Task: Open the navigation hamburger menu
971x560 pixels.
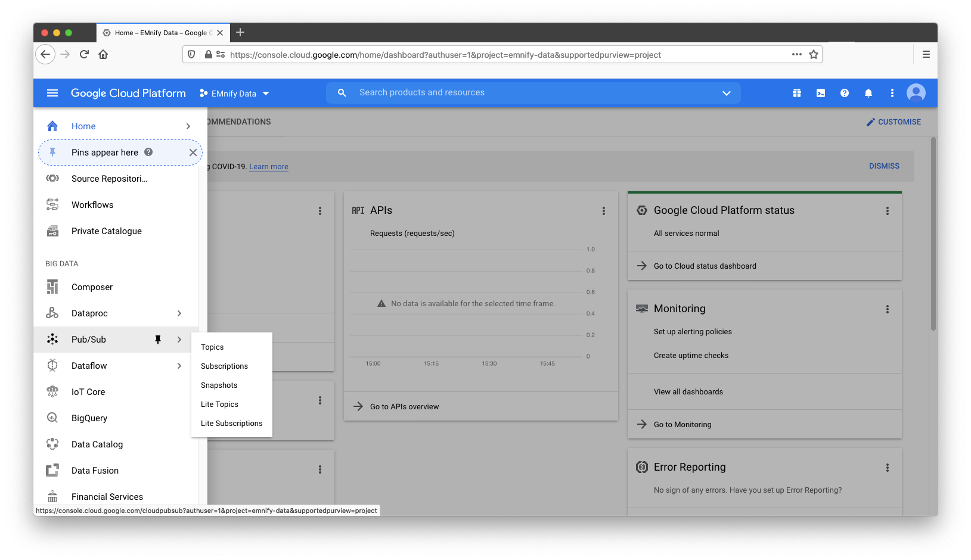Action: pos(52,93)
